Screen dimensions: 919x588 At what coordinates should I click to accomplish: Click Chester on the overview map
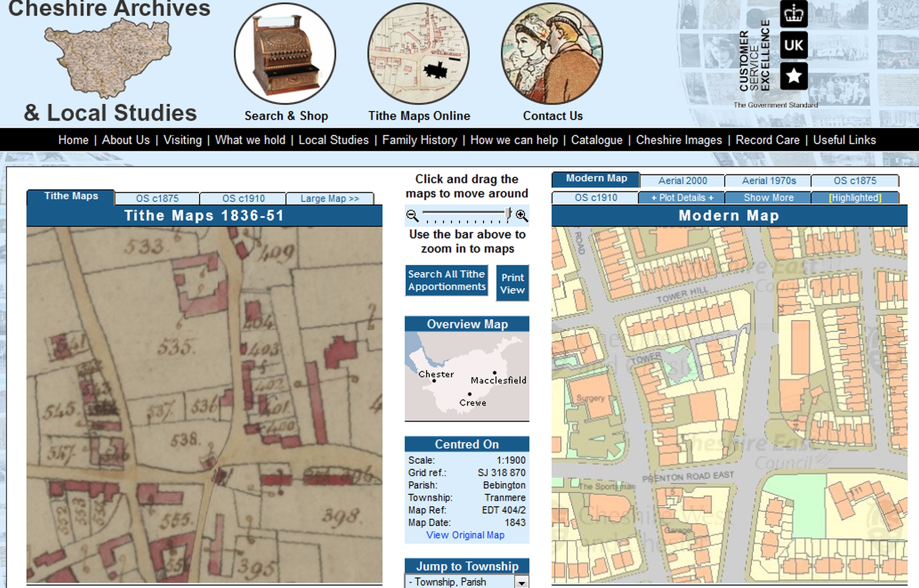(x=436, y=375)
